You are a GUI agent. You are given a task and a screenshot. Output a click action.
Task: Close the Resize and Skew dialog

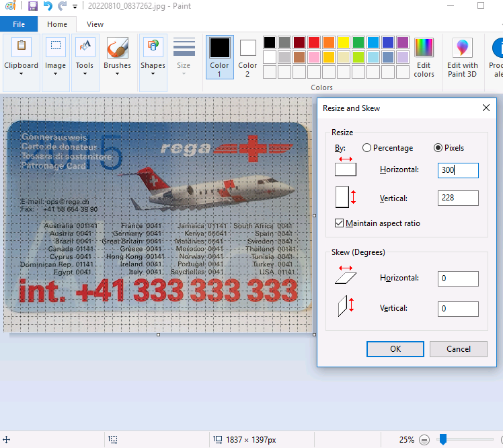click(486, 108)
